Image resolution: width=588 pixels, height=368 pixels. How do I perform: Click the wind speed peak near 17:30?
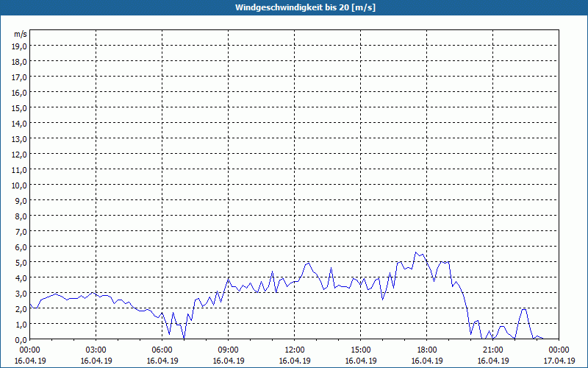pyautogui.click(x=415, y=252)
